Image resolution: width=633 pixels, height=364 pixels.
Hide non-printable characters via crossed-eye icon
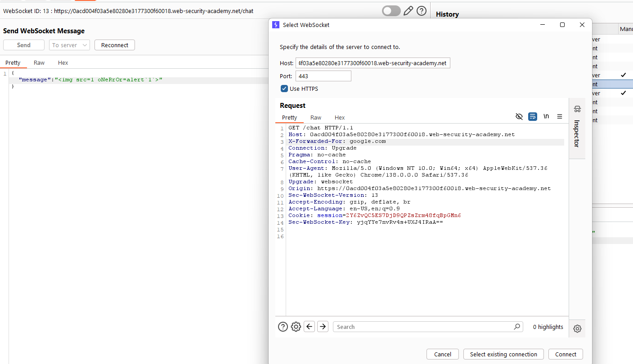pos(519,116)
